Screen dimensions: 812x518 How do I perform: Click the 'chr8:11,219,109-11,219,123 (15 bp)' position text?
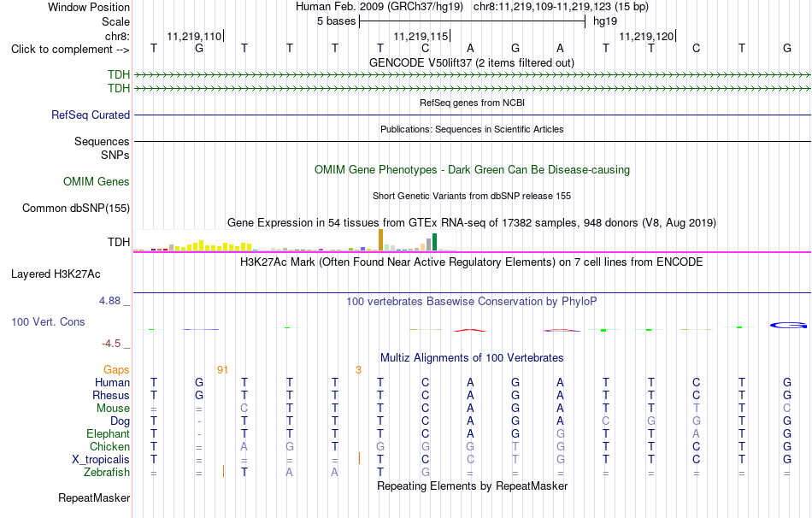[561, 7]
